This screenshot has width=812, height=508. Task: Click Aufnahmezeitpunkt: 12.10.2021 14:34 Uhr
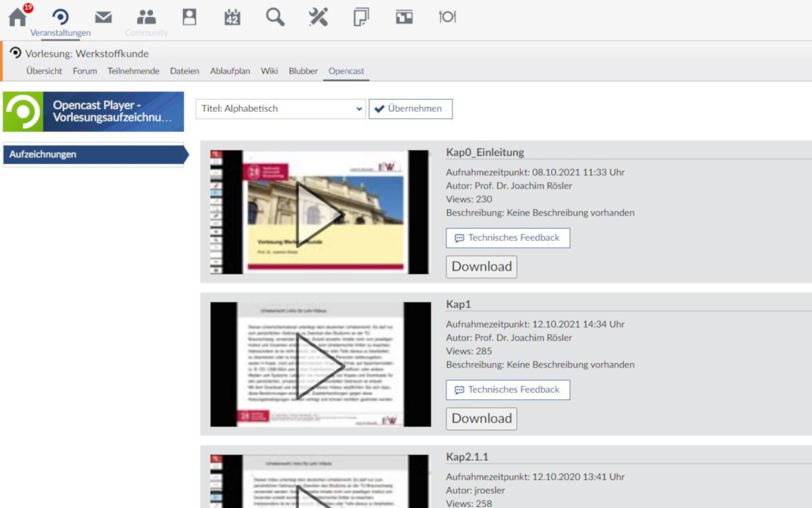[x=535, y=324]
